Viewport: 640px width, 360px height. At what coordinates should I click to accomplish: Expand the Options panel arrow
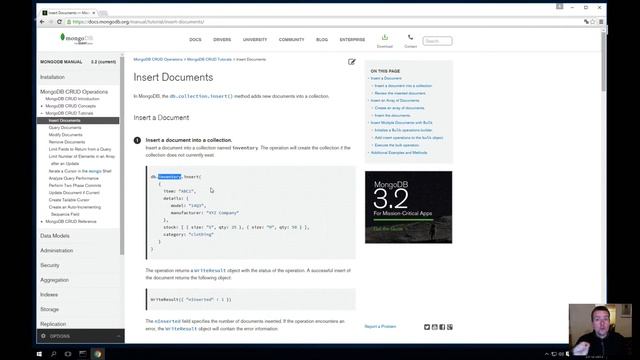click(118, 336)
